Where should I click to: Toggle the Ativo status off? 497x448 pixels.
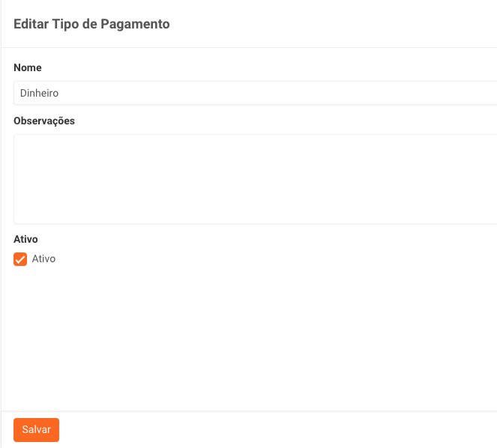pyautogui.click(x=20, y=259)
